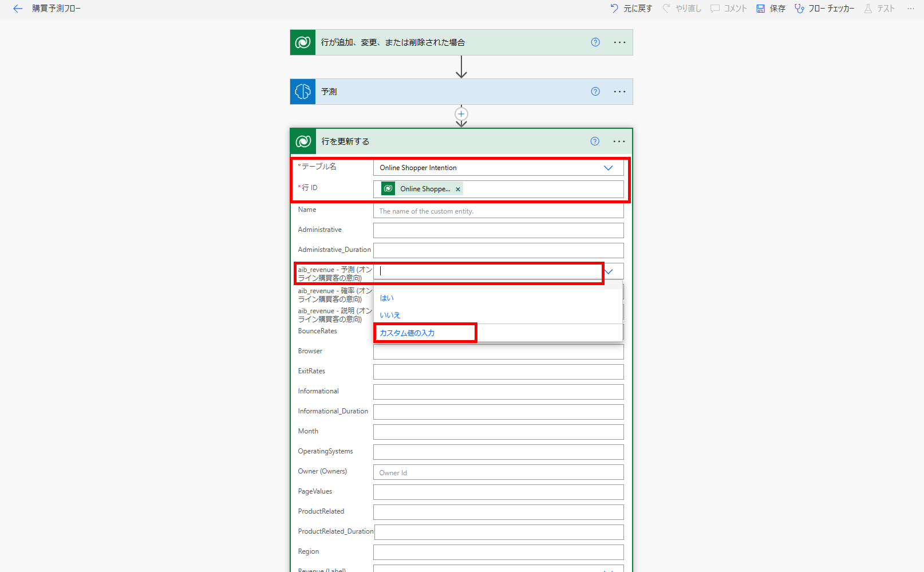Click the Region input field
The image size is (924, 572).
pos(499,552)
